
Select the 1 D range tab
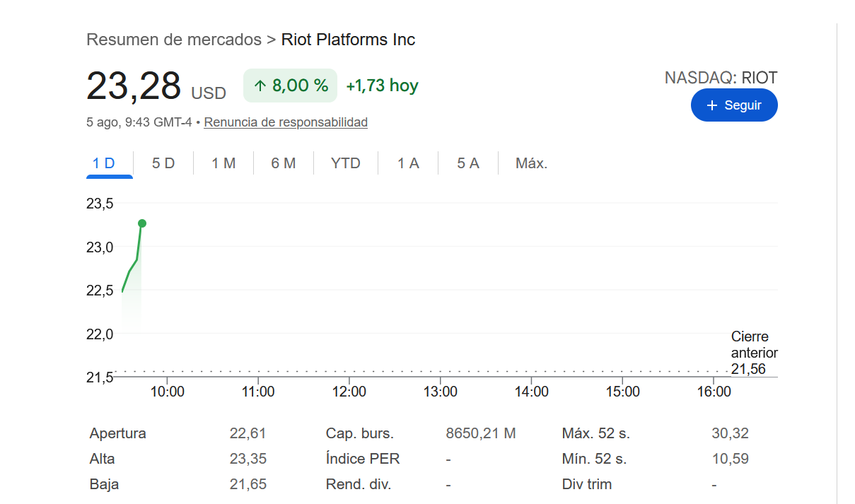pyautogui.click(x=104, y=163)
